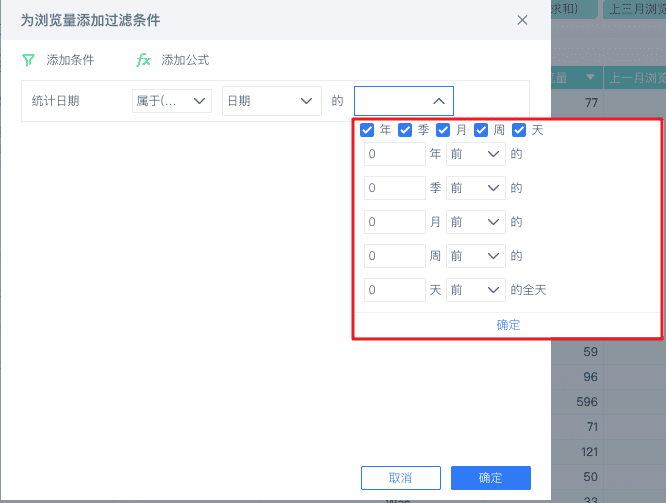Uncheck the 年 checkbox

point(367,130)
